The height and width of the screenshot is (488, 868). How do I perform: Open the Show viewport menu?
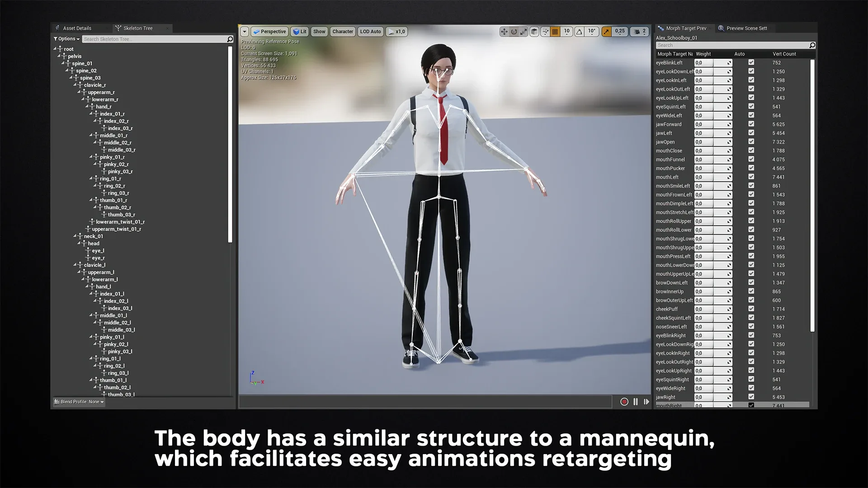coord(319,32)
